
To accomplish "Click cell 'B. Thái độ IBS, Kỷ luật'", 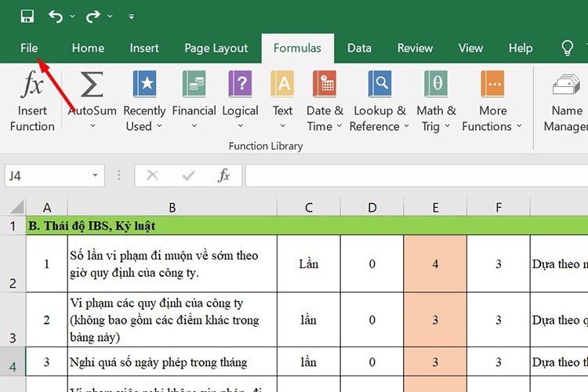I will [307, 226].
